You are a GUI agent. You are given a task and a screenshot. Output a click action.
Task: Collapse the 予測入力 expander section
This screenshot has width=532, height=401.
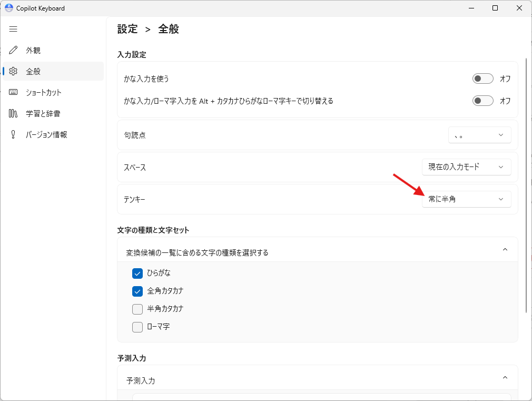click(505, 378)
